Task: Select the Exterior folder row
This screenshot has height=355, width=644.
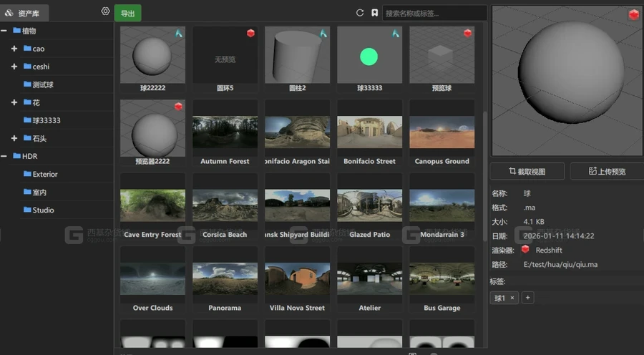Action: 67,174
